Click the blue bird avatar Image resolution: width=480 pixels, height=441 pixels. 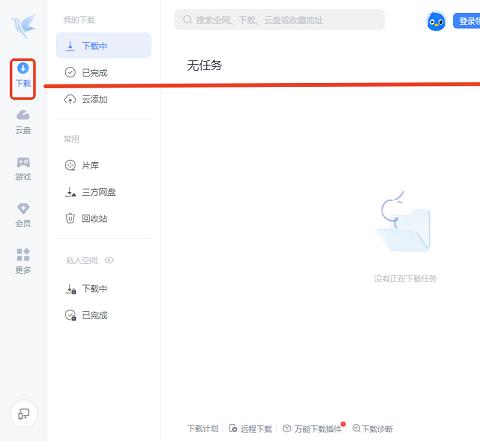pos(436,21)
